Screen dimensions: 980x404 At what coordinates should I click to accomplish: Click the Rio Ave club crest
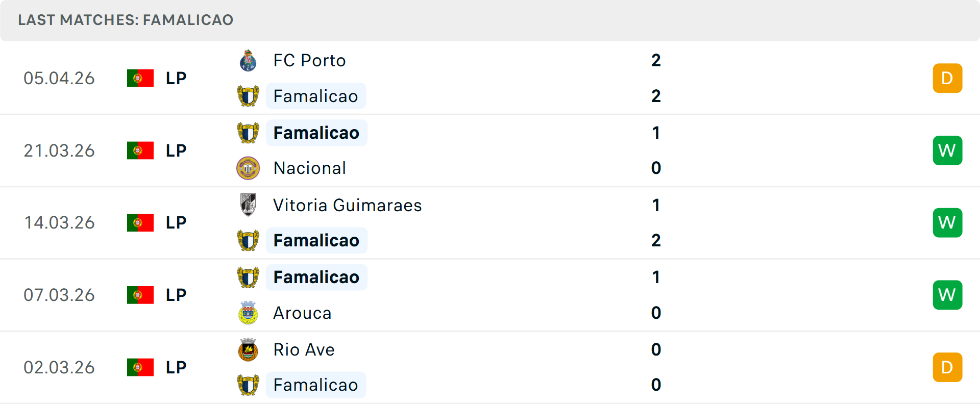248,350
